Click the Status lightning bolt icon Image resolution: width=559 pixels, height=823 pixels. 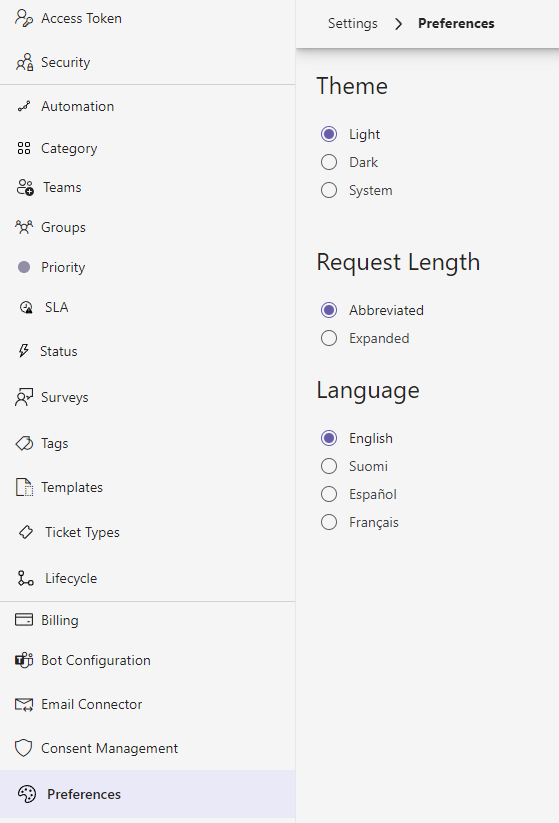pyautogui.click(x=24, y=351)
